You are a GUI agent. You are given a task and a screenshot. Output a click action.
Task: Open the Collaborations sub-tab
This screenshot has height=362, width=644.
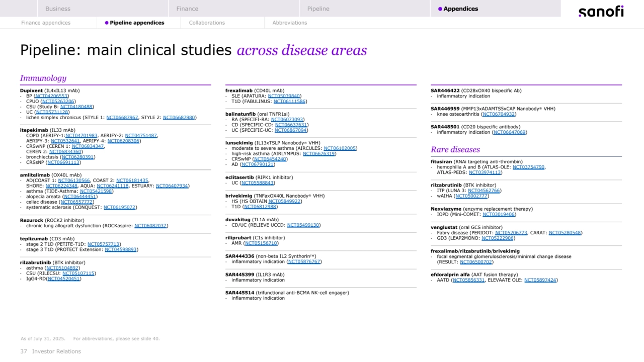coord(207,23)
